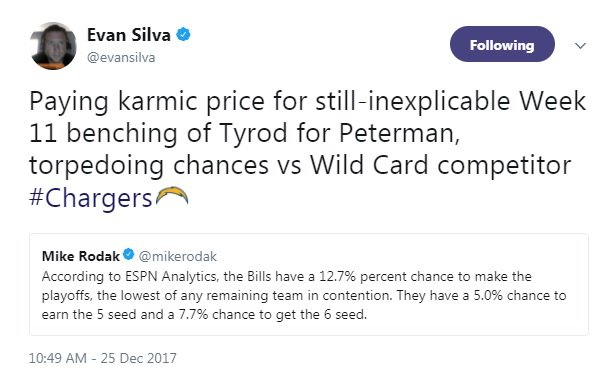Click the 25 Dec 2017 date
Screen dimensions: 615x378
[138, 358]
